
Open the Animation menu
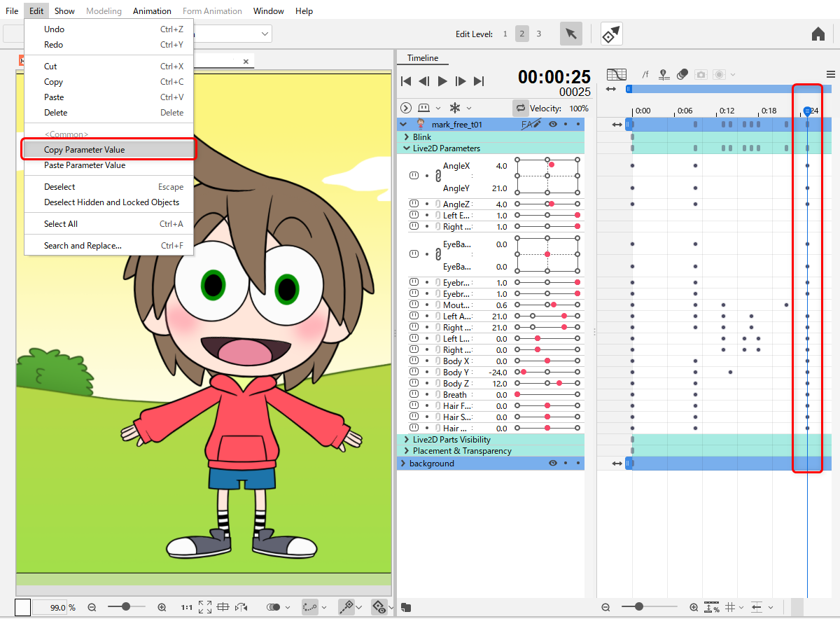(x=152, y=11)
